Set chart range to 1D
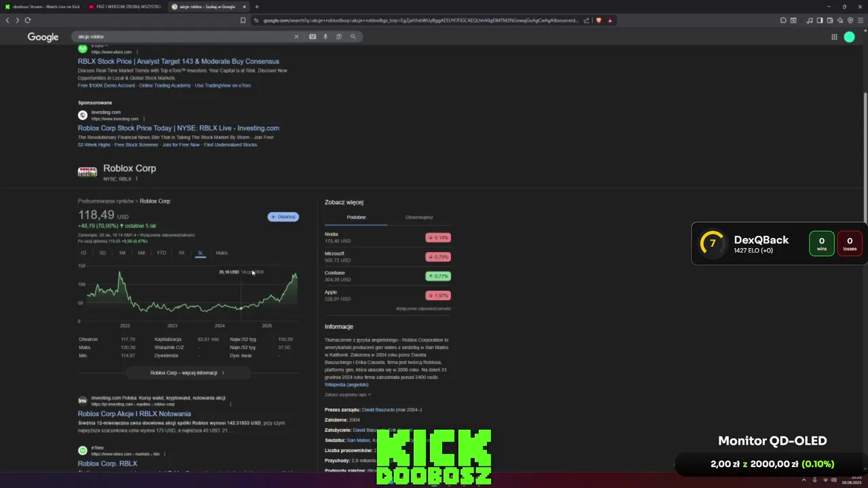Screen dimensions: 868x488 coord(83,253)
